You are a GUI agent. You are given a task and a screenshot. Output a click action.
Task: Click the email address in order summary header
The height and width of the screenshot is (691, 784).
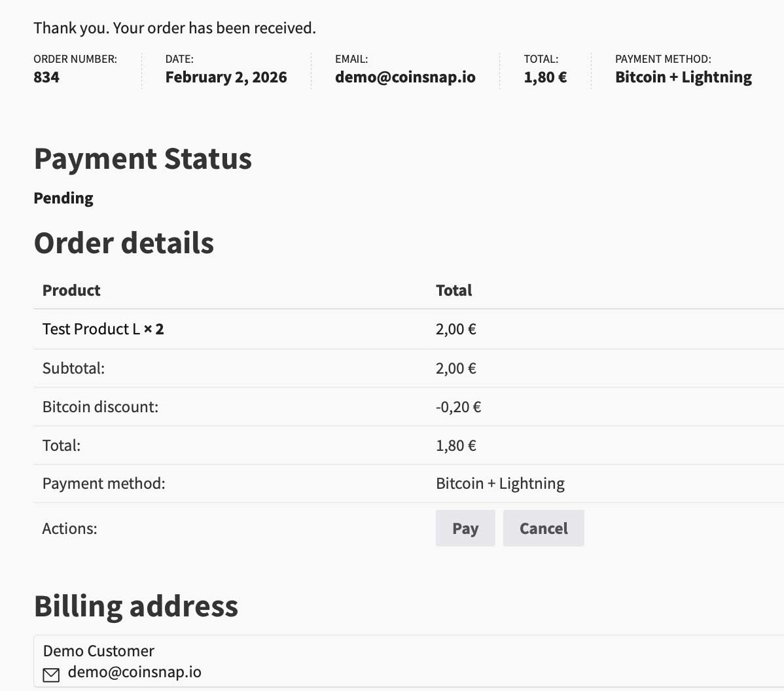point(405,77)
